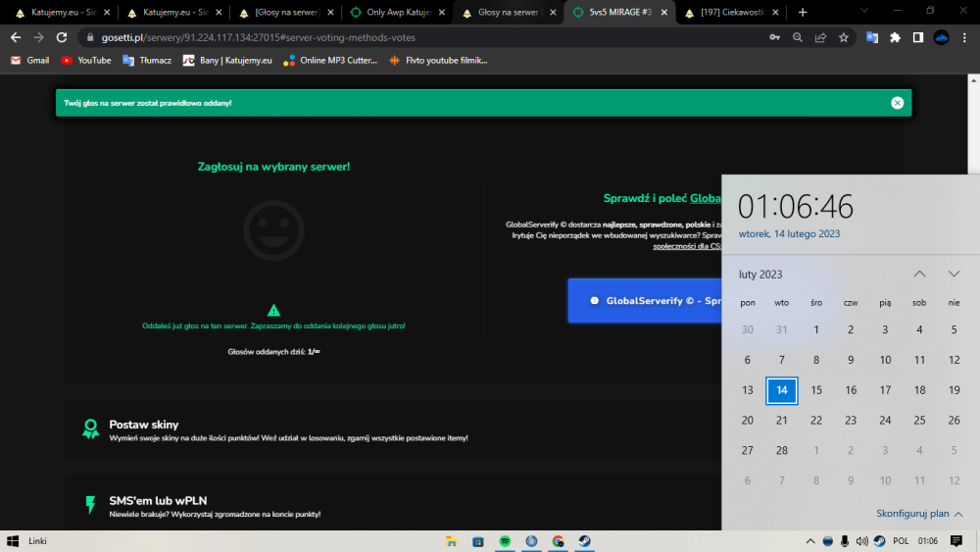Select February 28 in calendar
Image resolution: width=980 pixels, height=552 pixels.
tap(782, 451)
